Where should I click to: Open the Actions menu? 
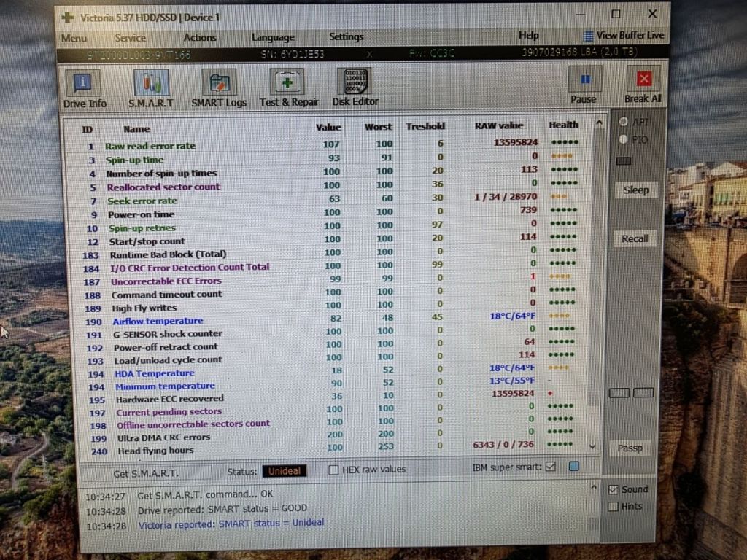click(200, 38)
